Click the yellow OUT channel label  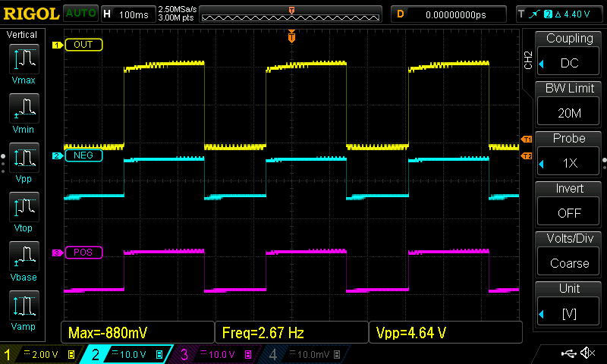[83, 45]
